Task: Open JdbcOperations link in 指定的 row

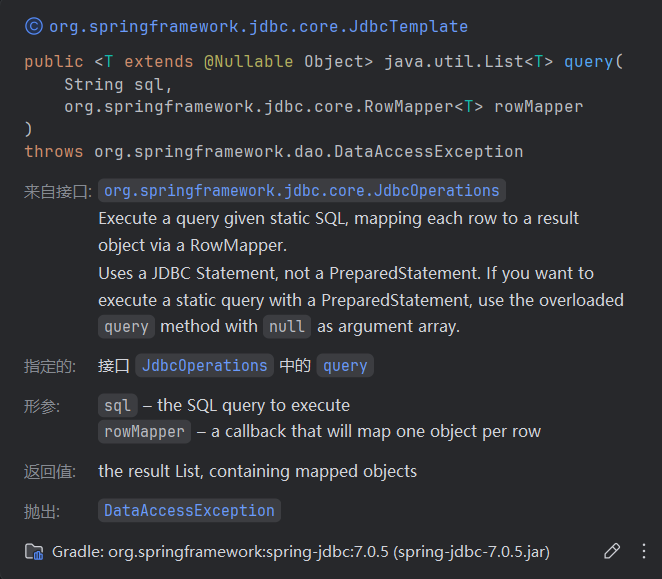Action: pos(204,366)
